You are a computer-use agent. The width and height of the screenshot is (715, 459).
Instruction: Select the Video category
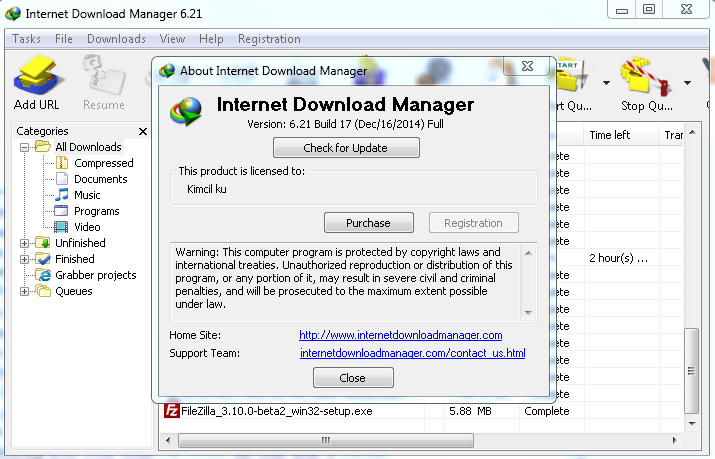[x=87, y=227]
